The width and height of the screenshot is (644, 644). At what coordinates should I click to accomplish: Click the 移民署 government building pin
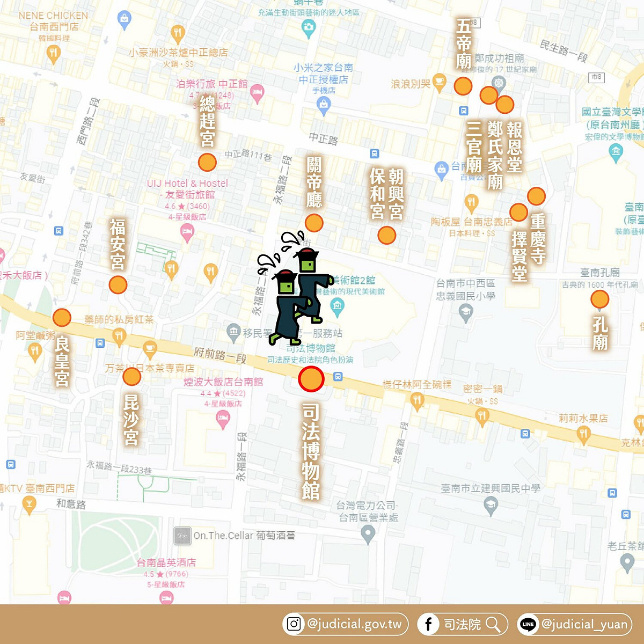(233, 333)
